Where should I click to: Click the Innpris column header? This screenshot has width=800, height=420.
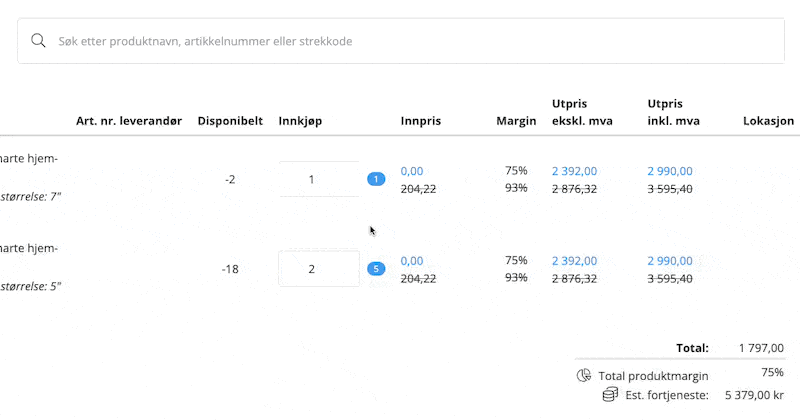click(x=420, y=121)
